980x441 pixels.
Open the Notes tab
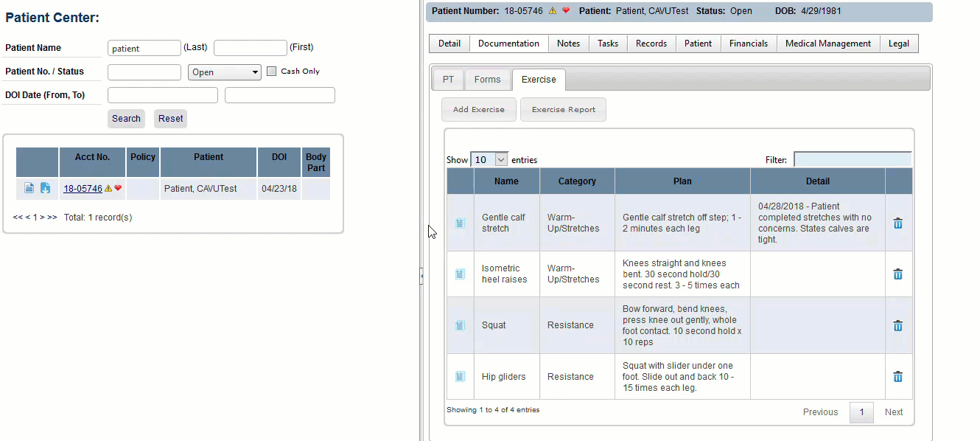(x=569, y=44)
